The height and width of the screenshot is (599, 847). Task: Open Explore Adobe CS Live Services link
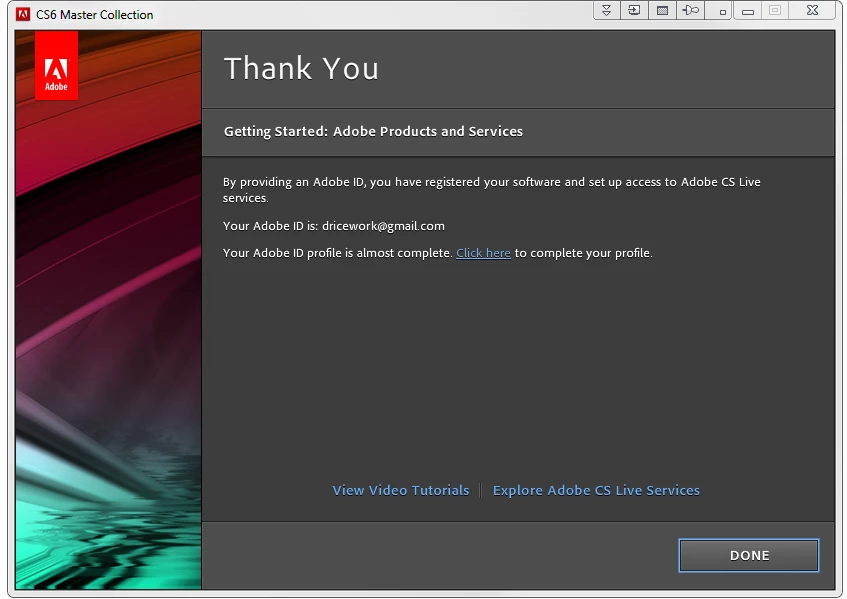click(x=596, y=490)
